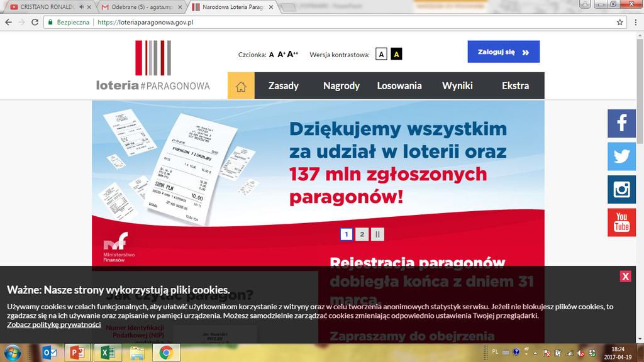Select normal font size A
644x362 pixels.
pyautogui.click(x=272, y=55)
